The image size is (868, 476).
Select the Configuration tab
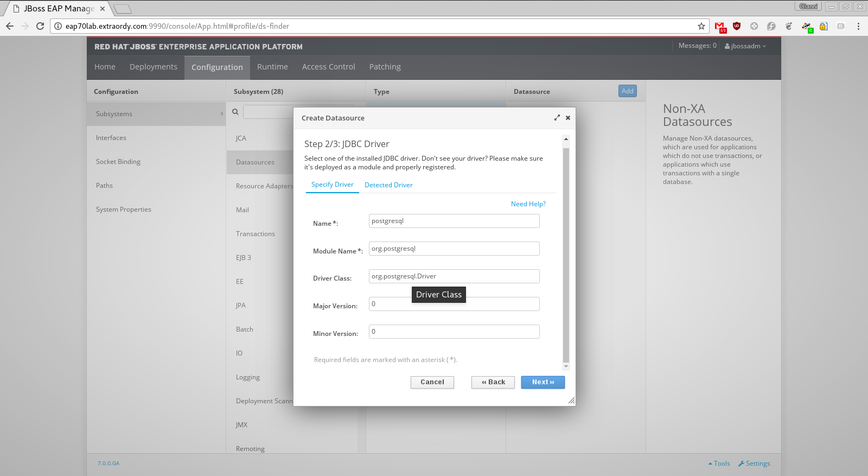pyautogui.click(x=217, y=67)
